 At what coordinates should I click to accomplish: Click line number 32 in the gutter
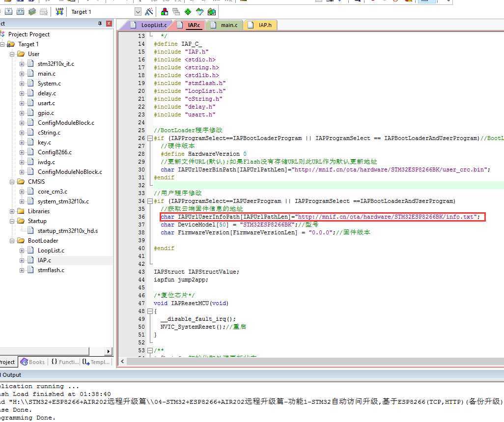click(141, 185)
